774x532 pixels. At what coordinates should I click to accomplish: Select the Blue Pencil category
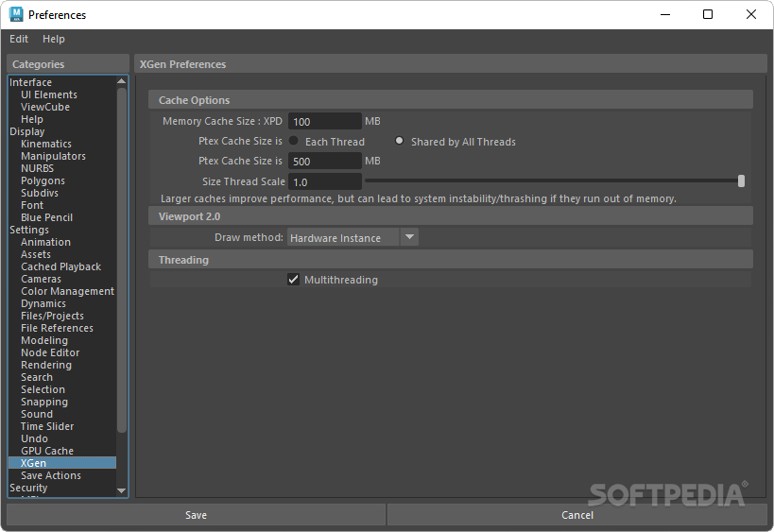click(x=47, y=217)
